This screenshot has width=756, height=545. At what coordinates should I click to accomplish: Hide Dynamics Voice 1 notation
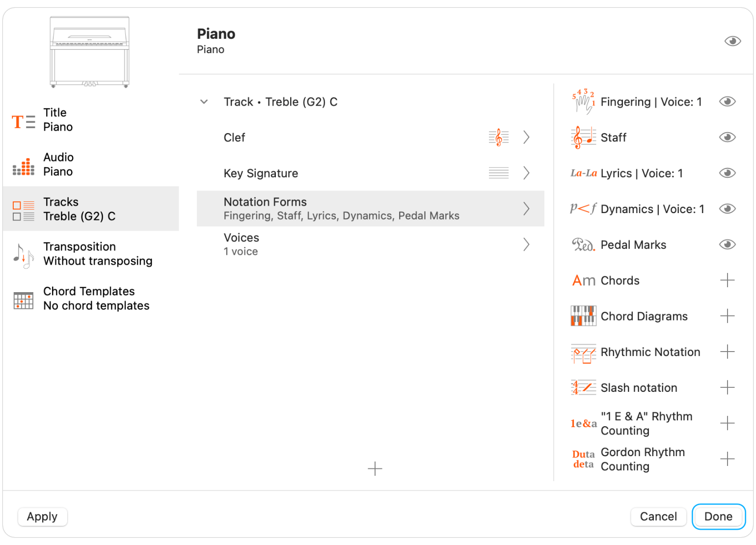728,209
